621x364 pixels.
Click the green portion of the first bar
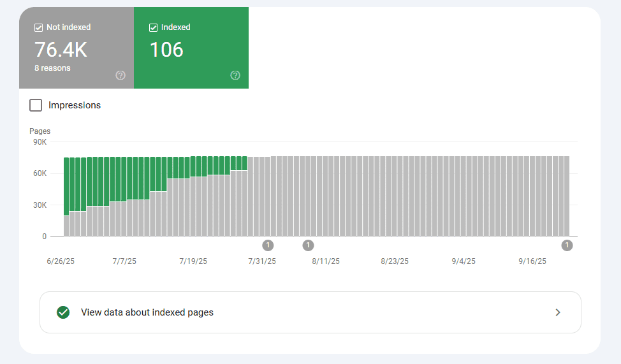pos(66,185)
